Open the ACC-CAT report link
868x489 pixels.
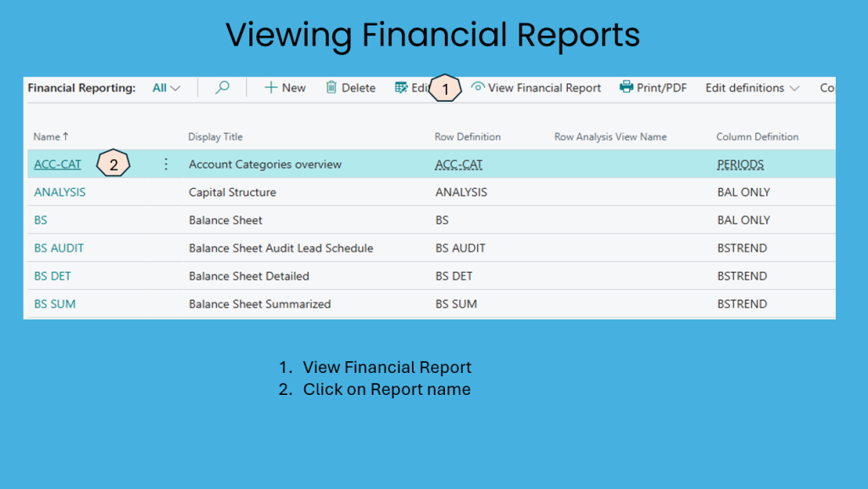(58, 164)
